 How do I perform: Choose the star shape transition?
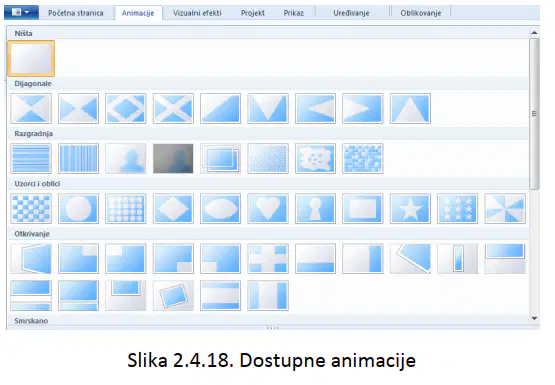click(410, 208)
